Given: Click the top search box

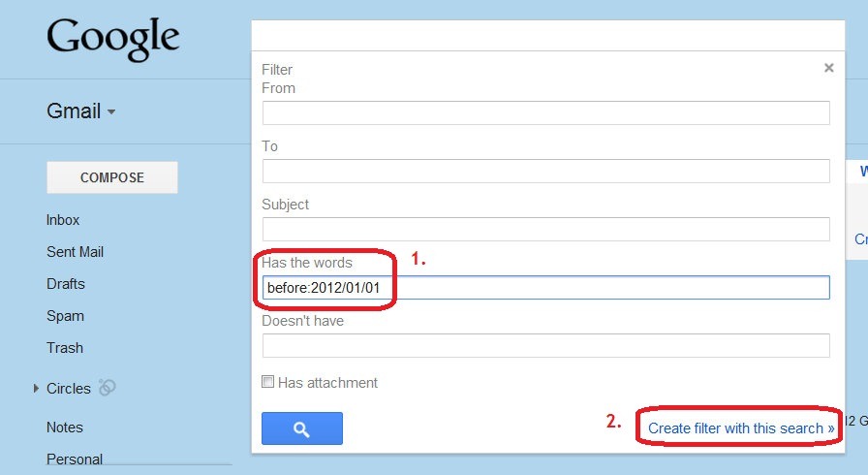Looking at the screenshot, I should click(548, 36).
